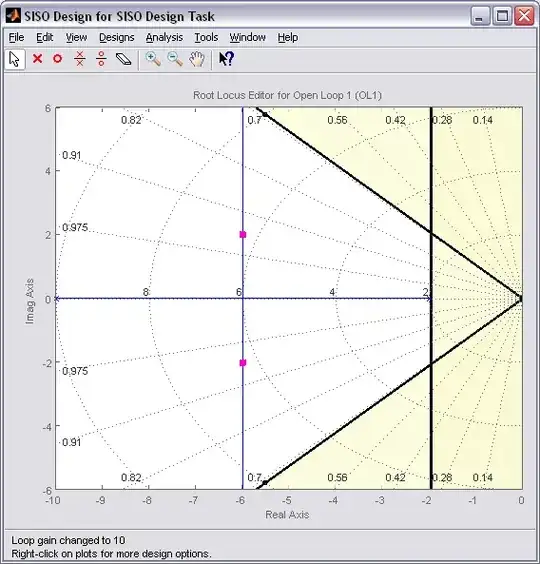The image size is (540, 564).
Task: Click the upper 0.82 damping label
Action: pos(131,120)
